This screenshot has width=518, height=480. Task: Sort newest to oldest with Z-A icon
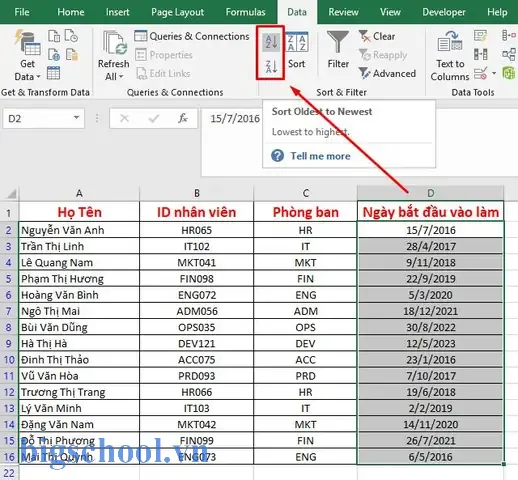click(271, 67)
